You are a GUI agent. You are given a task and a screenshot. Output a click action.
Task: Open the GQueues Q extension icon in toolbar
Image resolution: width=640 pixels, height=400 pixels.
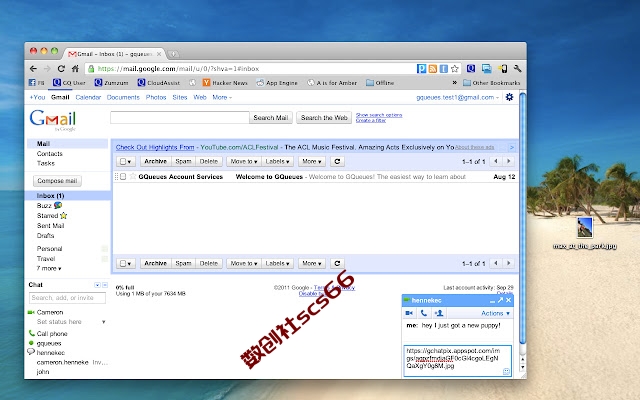click(x=471, y=69)
